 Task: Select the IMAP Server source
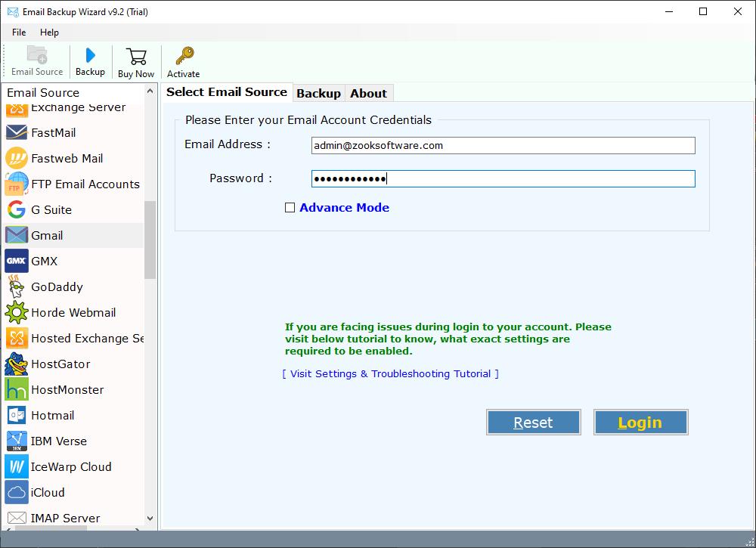(64, 518)
